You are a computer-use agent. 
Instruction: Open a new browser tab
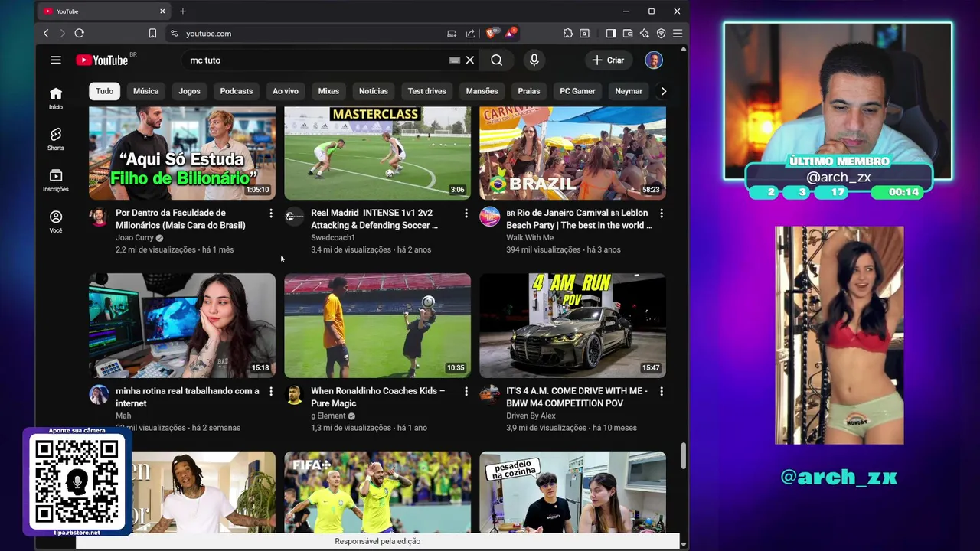coord(182,11)
